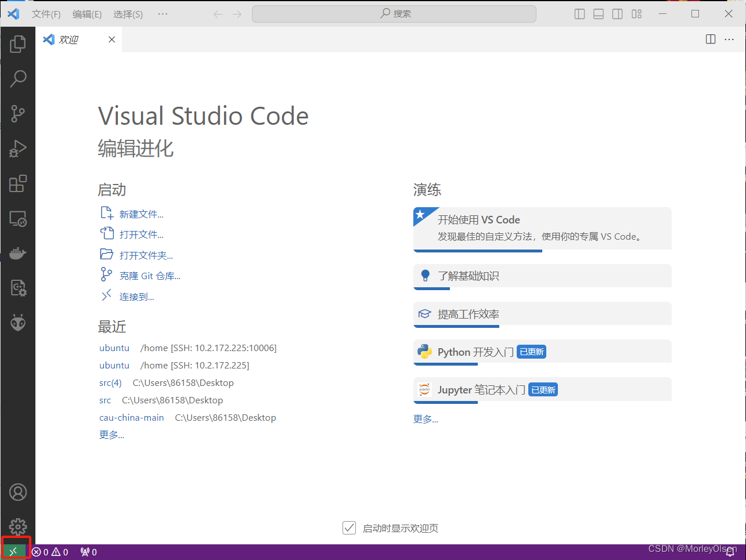Open the 编辑(E) menu
Screen dimensions: 746x560
pos(87,14)
